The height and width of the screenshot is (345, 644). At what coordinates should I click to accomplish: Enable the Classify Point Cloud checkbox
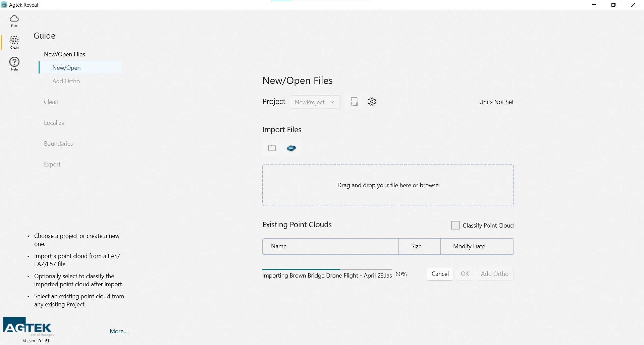pyautogui.click(x=455, y=225)
